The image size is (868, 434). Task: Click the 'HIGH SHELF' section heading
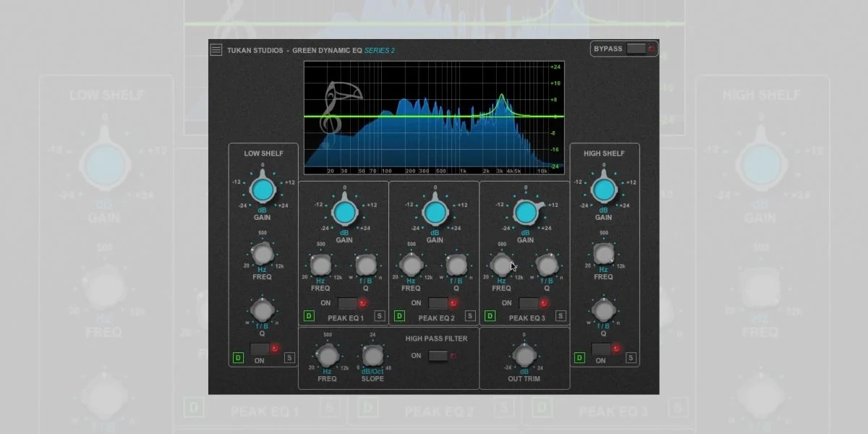[604, 153]
